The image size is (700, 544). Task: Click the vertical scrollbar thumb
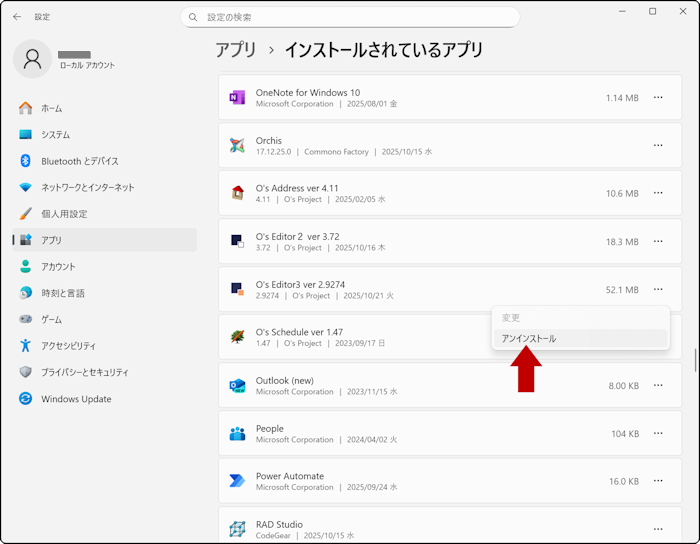(695, 360)
